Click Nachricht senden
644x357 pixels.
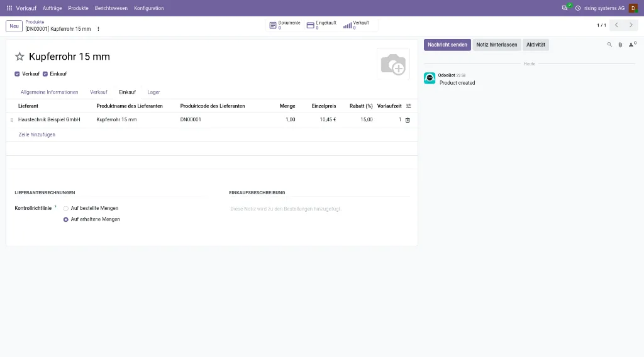[x=447, y=45]
